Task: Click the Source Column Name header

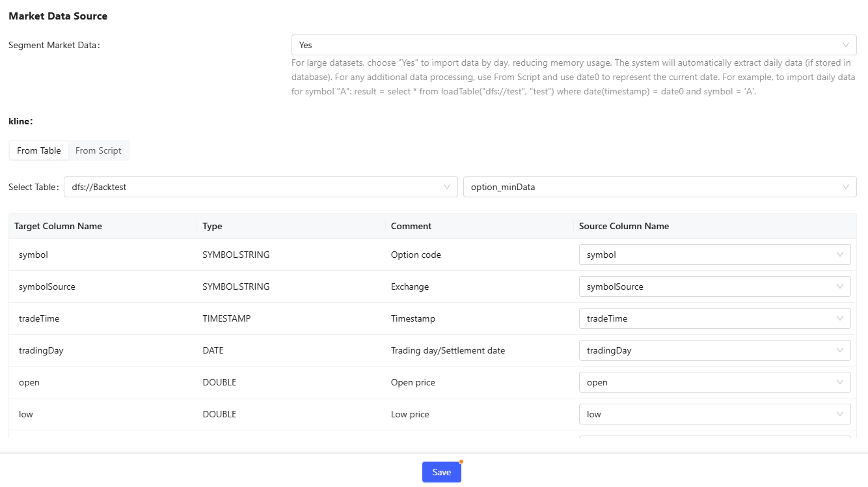Action: [x=624, y=226]
